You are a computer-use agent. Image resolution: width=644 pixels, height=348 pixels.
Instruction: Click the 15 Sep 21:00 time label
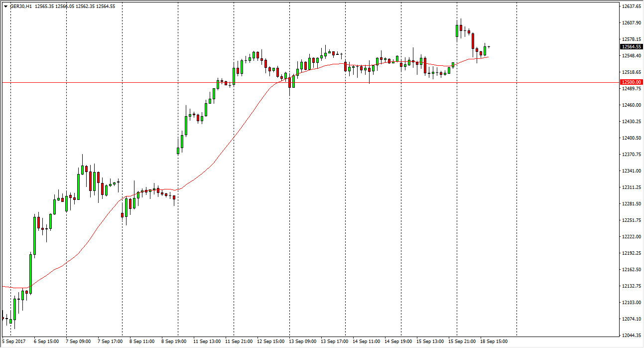tap(462, 342)
